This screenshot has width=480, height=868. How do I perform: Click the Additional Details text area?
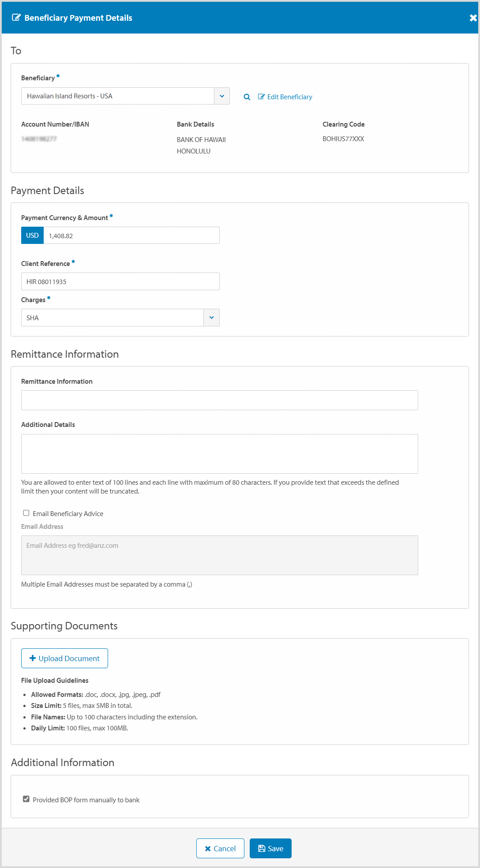click(x=219, y=454)
